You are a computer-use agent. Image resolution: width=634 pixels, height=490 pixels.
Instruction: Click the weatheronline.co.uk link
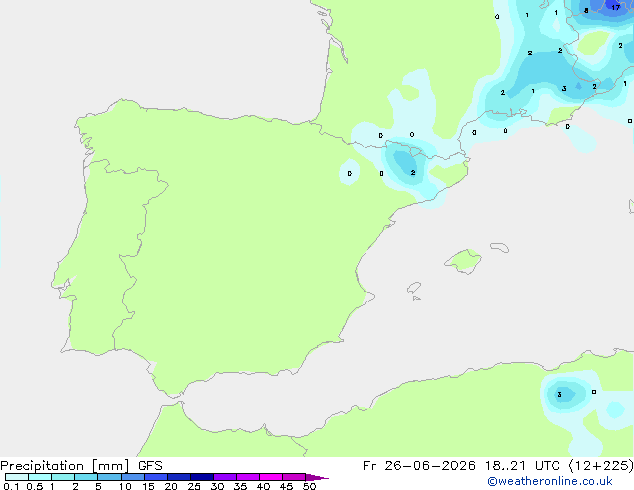550,481
